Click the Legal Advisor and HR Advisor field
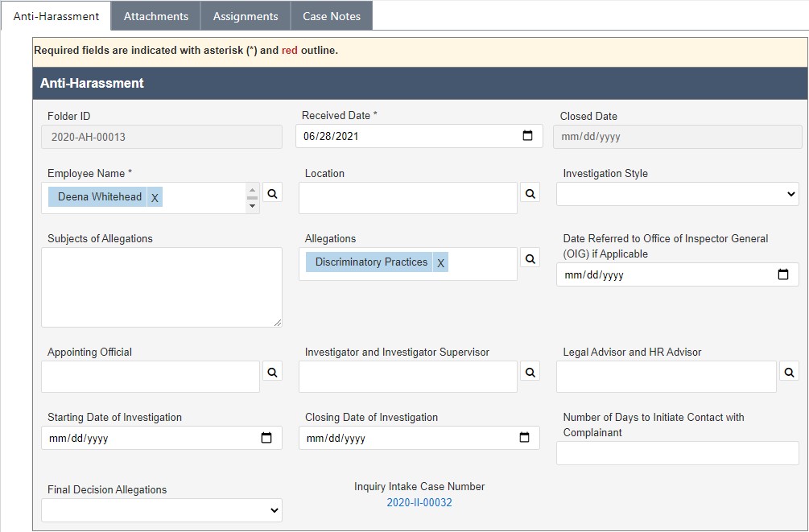 (666, 377)
